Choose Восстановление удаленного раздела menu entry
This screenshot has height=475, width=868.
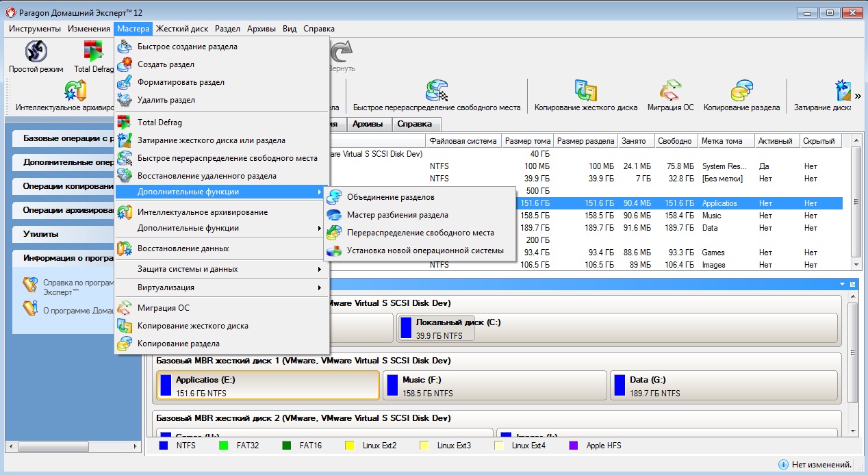(x=222, y=176)
